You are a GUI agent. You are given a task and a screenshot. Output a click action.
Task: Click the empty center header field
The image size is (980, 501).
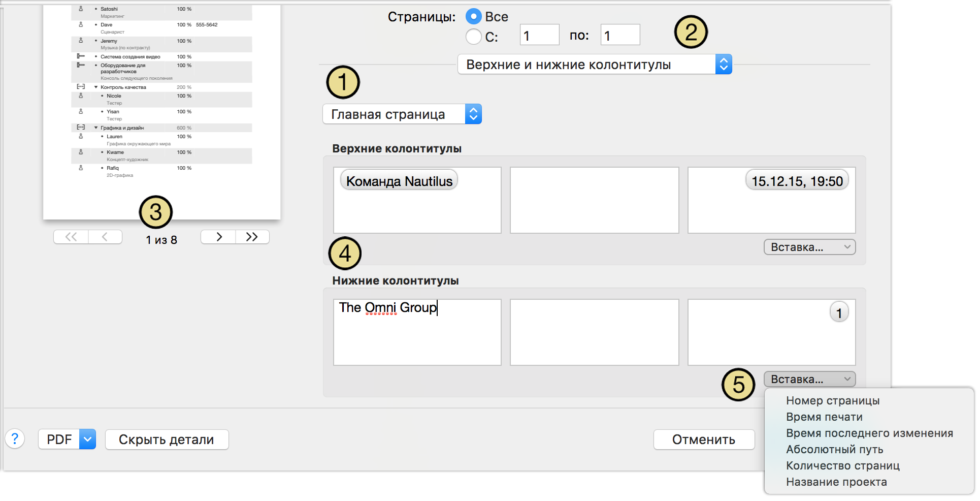pyautogui.click(x=594, y=200)
